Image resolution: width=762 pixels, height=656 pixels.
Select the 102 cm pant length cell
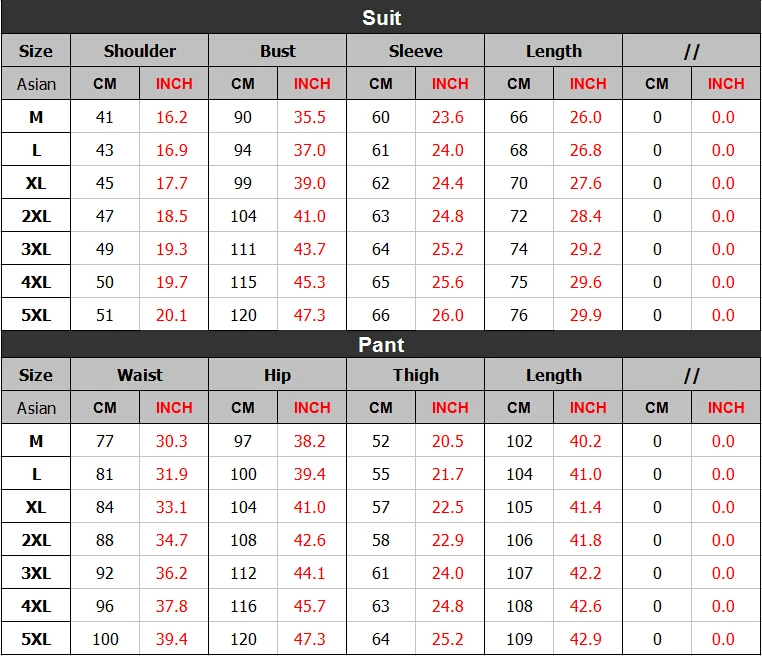click(x=519, y=441)
